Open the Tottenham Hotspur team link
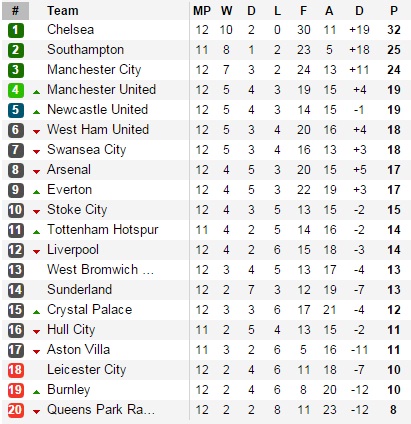 (x=102, y=230)
